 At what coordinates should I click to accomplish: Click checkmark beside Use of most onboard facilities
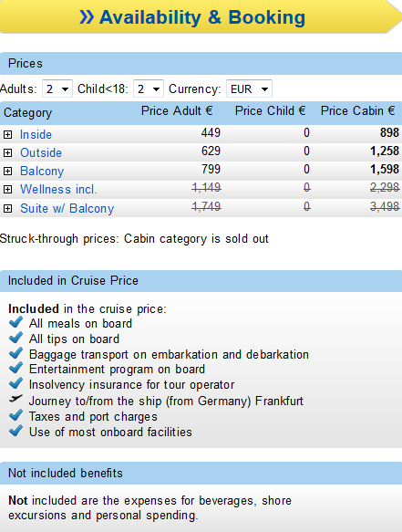click(15, 431)
